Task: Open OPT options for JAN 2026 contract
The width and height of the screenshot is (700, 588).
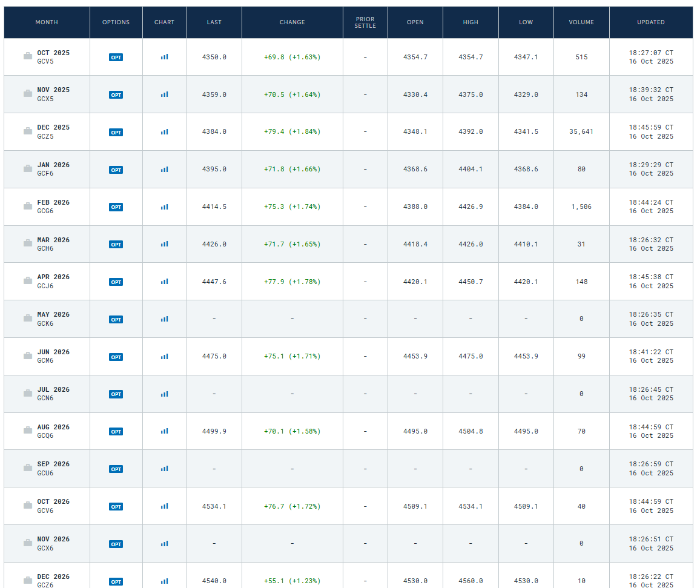Action: pos(116,170)
